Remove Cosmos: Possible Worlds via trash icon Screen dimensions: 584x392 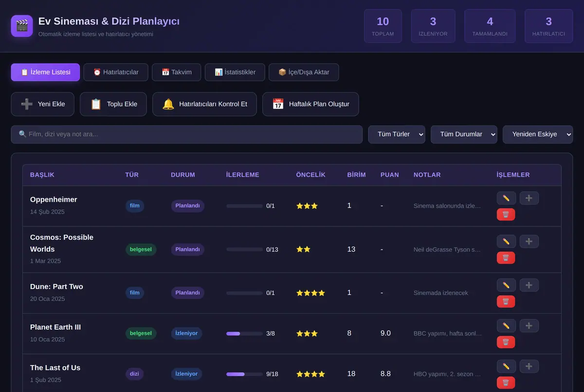coord(506,258)
